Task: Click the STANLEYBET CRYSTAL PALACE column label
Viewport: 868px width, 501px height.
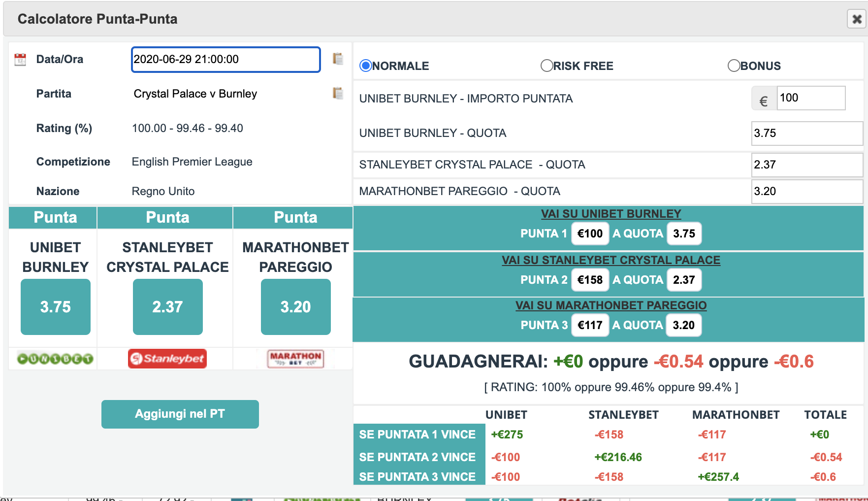Action: click(x=167, y=257)
